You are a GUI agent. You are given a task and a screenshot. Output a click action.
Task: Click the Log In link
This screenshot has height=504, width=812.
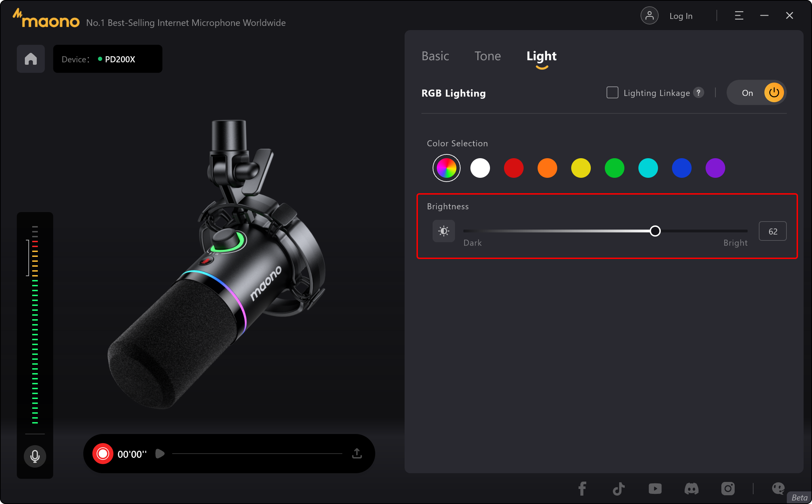click(681, 16)
